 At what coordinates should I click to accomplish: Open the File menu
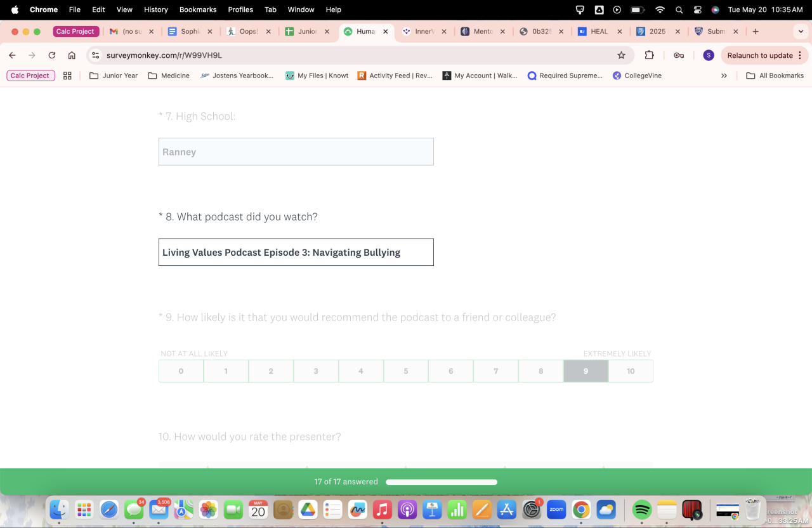75,10
